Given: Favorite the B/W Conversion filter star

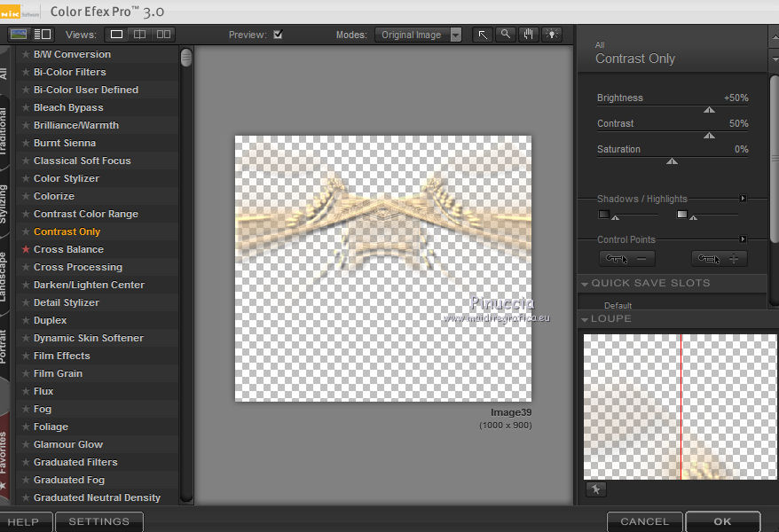Looking at the screenshot, I should [x=26, y=54].
